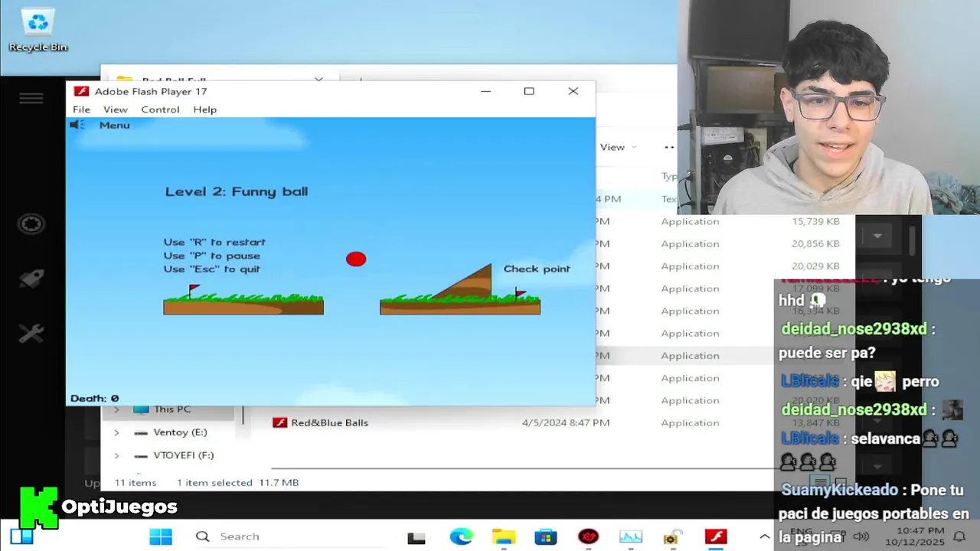Click the 20,029 KB file size cell
980x551 pixels.
tap(815, 266)
